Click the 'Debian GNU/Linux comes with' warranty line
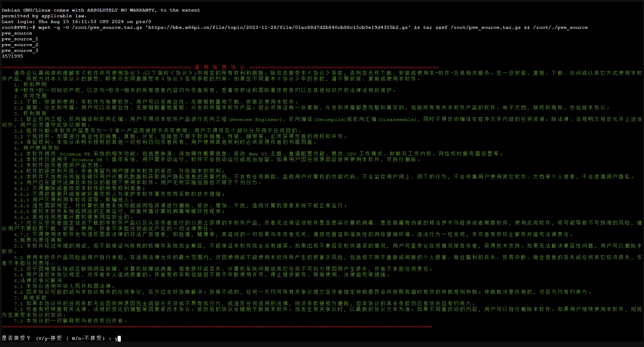This screenshot has width=644, height=347. tap(101, 10)
